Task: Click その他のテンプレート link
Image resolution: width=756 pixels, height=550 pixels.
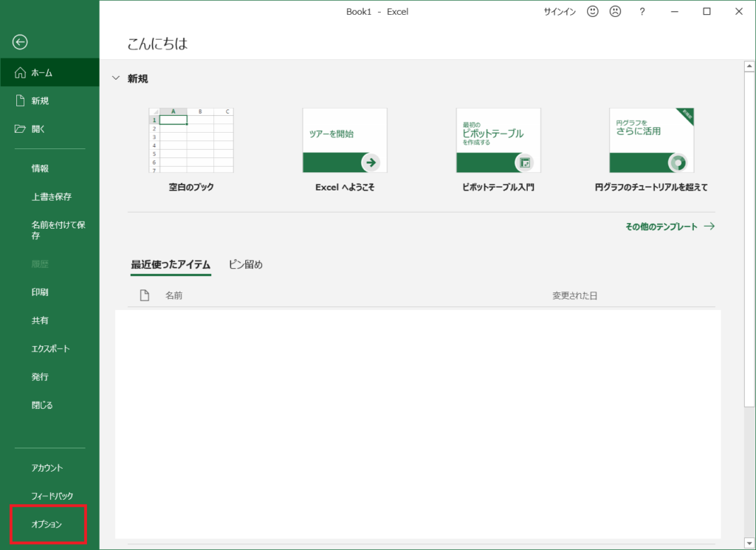Action: (663, 226)
